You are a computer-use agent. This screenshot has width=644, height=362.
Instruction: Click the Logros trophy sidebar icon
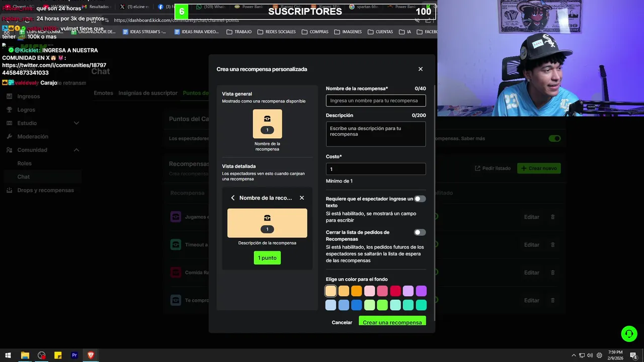point(10,110)
